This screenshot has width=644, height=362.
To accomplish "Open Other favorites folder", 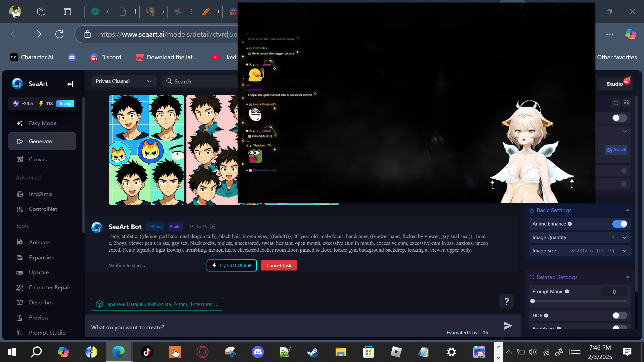I will click(617, 57).
